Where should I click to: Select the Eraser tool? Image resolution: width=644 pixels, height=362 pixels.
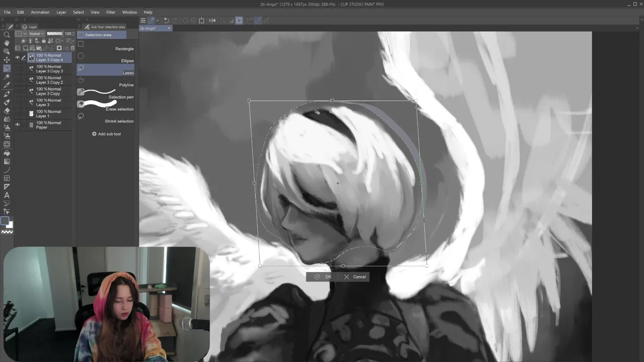[7, 111]
